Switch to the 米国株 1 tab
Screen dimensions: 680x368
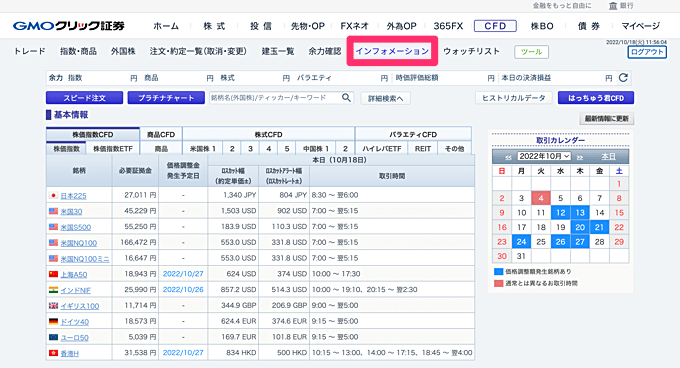click(203, 149)
